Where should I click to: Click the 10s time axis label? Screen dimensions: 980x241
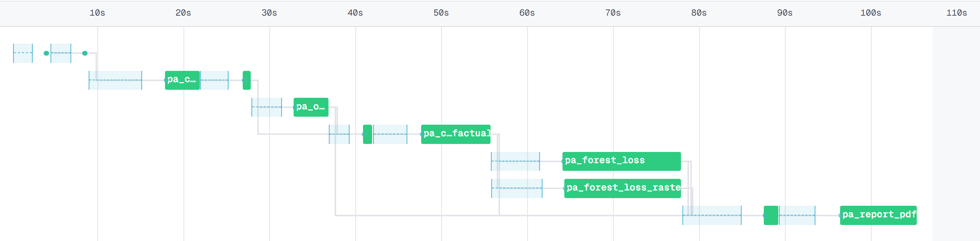(97, 13)
